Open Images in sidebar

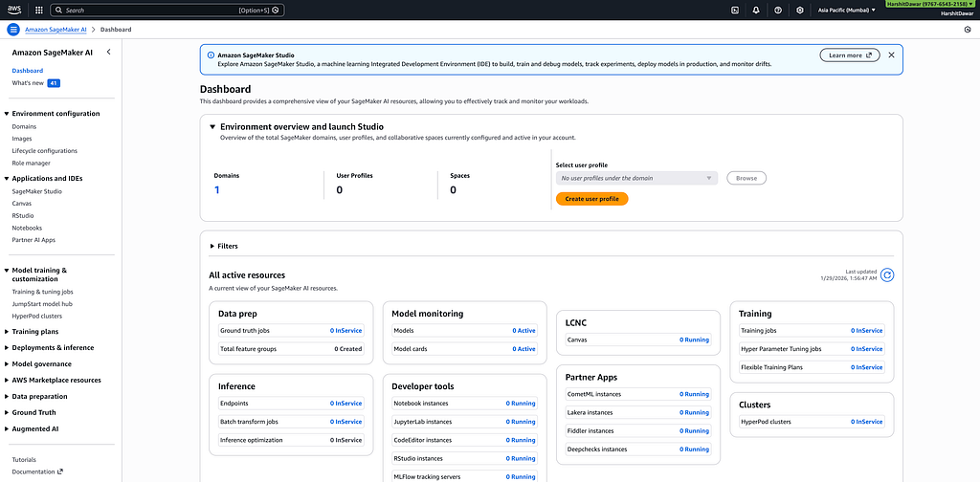coord(22,139)
